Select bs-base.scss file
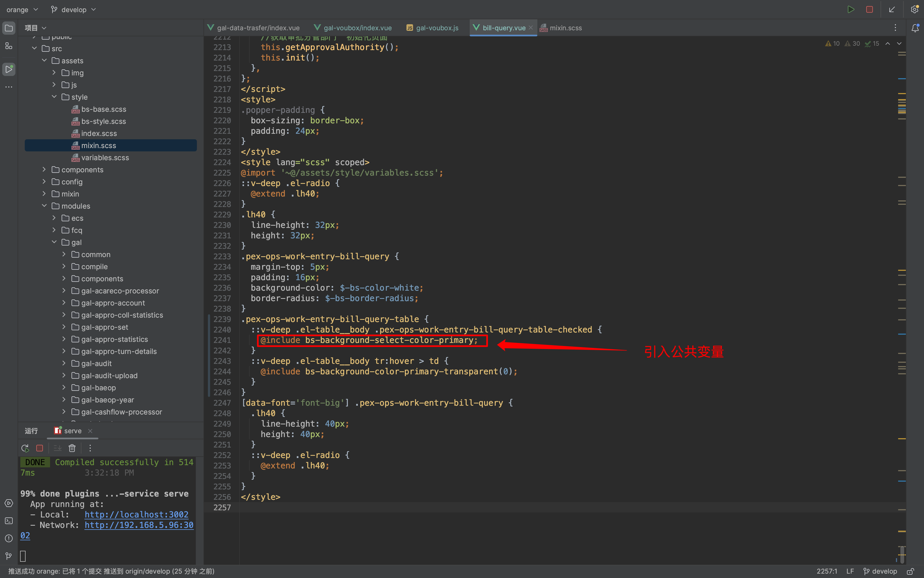The width and height of the screenshot is (924, 578). (103, 109)
